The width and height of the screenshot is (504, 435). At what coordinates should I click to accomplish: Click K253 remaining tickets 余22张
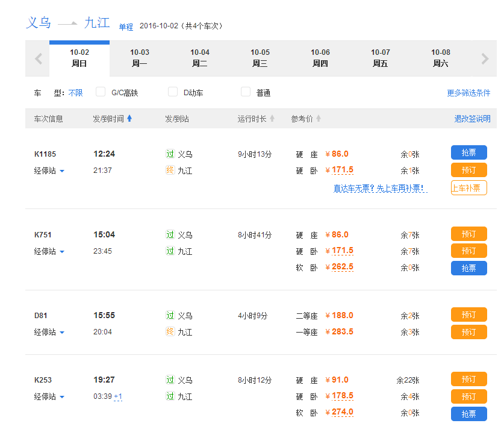(x=408, y=380)
